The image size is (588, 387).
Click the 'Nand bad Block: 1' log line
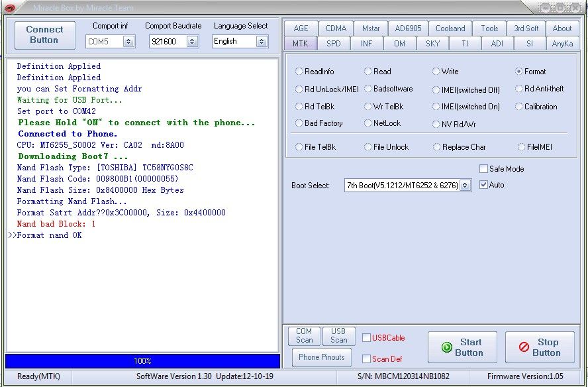pyautogui.click(x=56, y=224)
